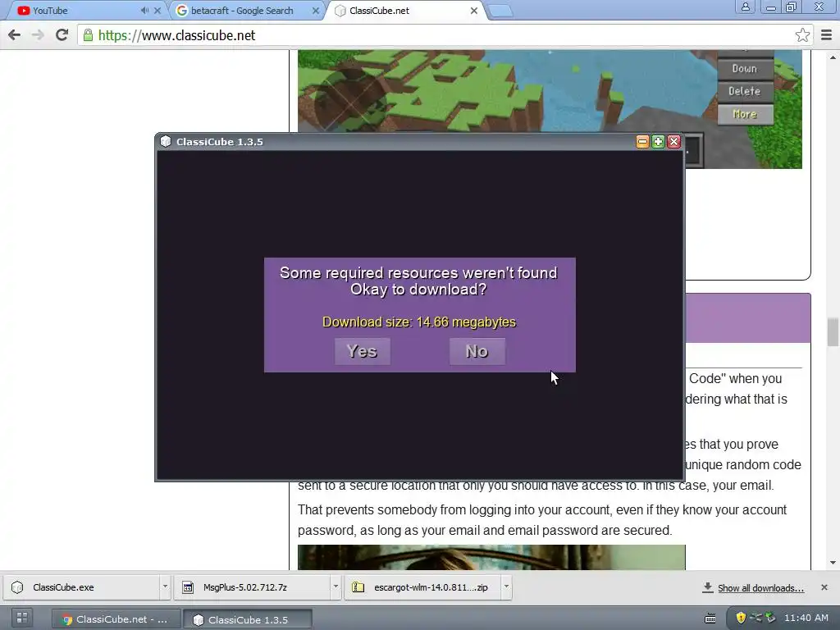Maximize the ClassiCube 1.3.5 window

click(x=658, y=141)
